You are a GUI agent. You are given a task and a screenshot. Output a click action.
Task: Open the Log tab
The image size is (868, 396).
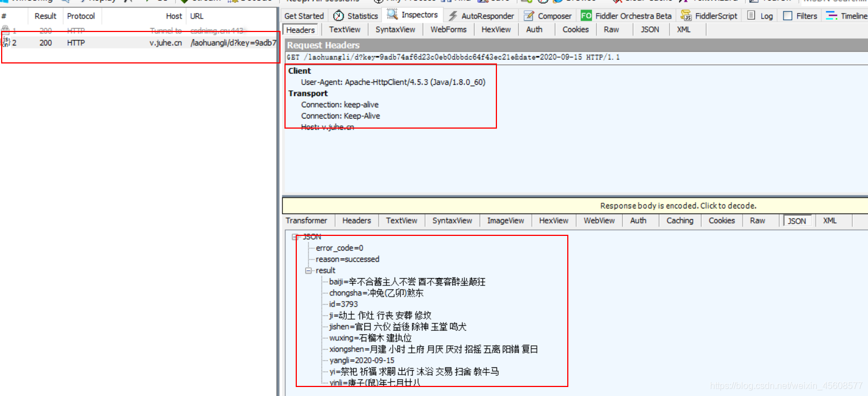point(760,16)
